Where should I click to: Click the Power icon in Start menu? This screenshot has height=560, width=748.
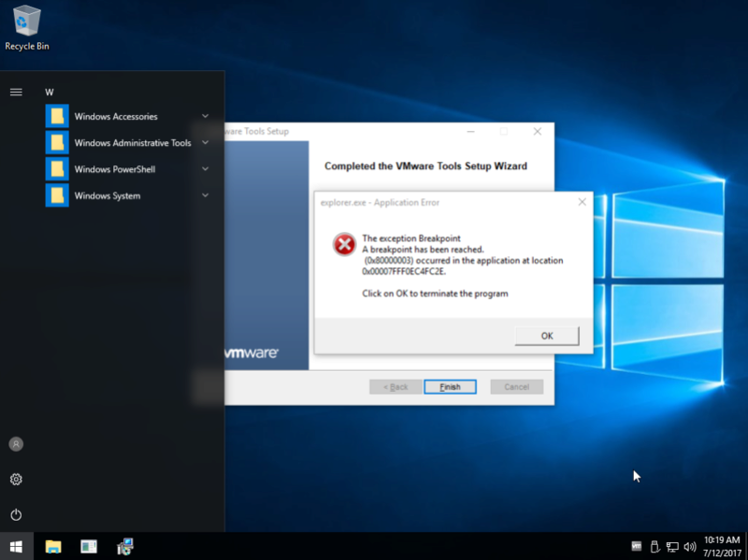coord(16,515)
